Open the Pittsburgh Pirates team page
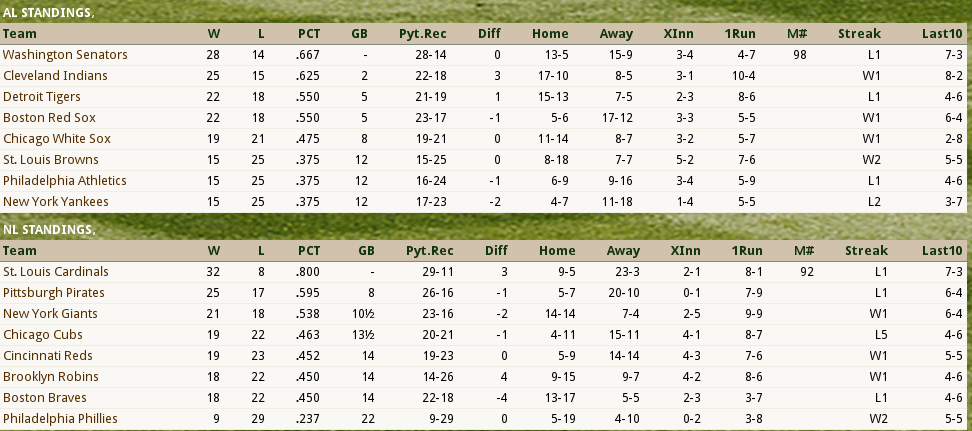Image resolution: width=972 pixels, height=431 pixels. [52, 292]
